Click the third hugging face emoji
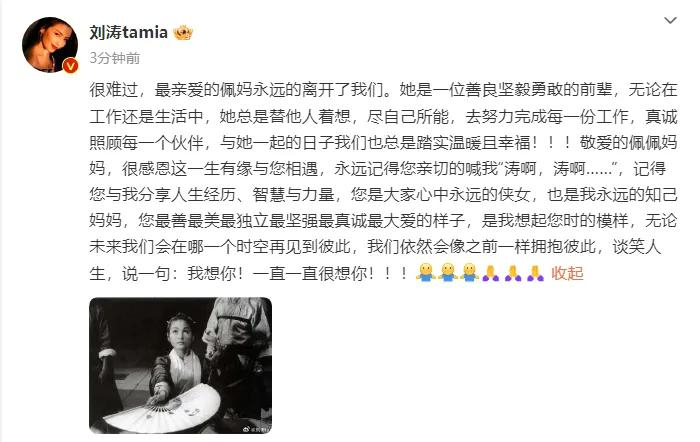 coord(469,272)
